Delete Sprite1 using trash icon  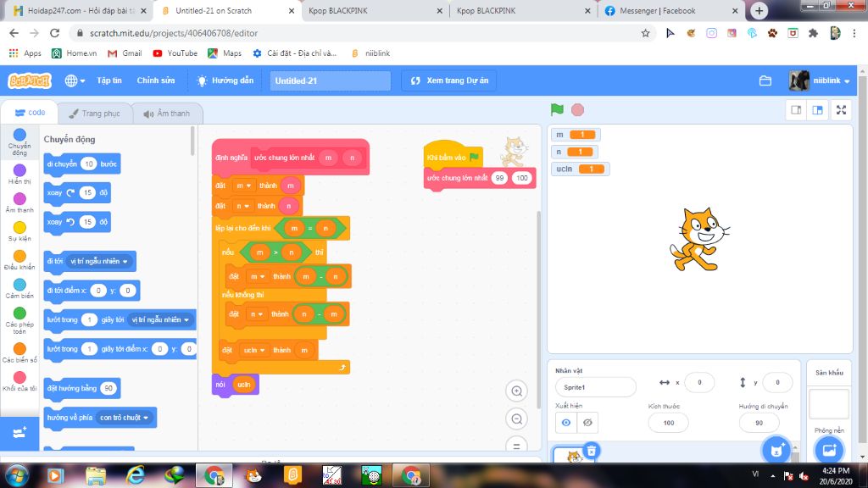tap(591, 451)
